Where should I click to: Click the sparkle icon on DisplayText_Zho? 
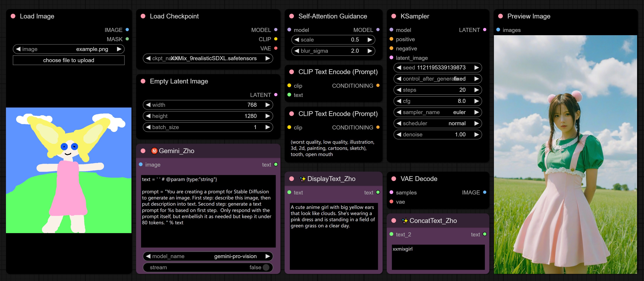302,179
